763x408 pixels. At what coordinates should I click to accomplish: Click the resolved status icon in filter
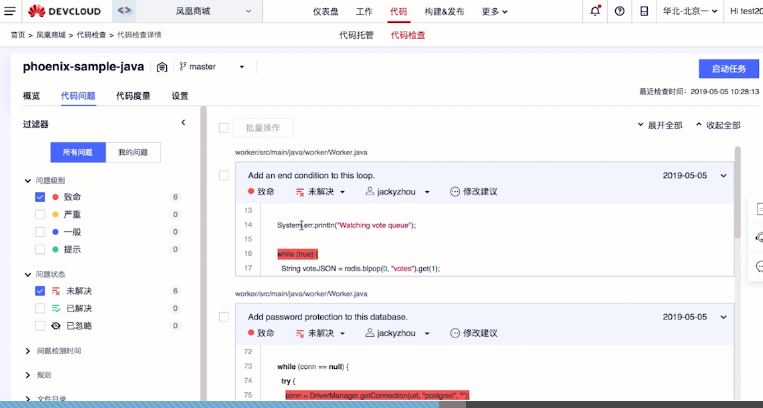[x=56, y=308]
